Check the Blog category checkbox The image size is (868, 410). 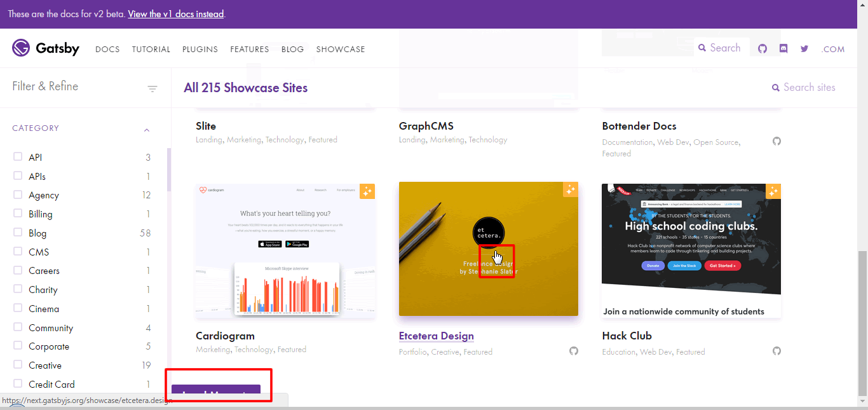pyautogui.click(x=18, y=233)
